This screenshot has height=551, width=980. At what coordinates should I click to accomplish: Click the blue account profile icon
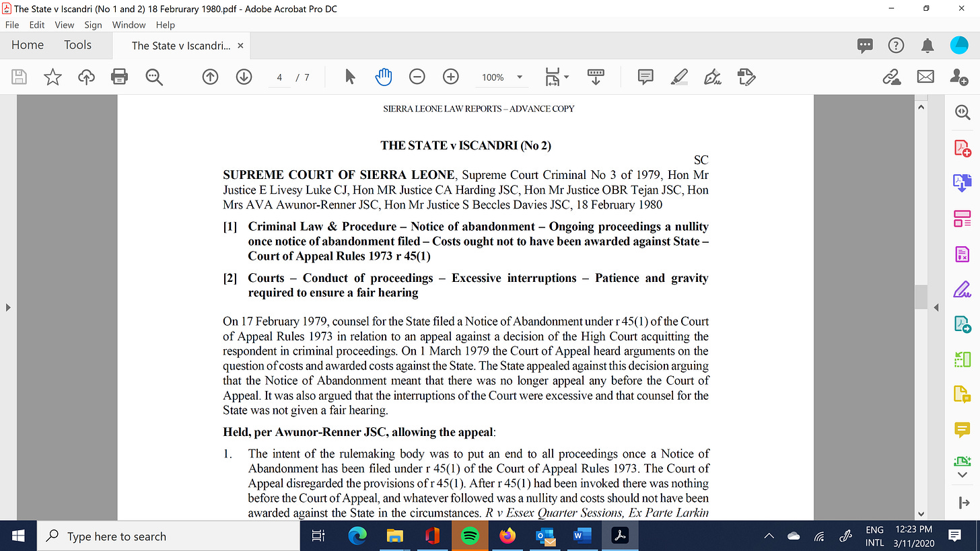pos(959,45)
